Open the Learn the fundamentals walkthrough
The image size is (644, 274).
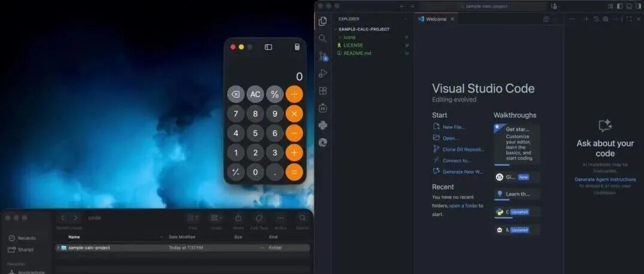[x=517, y=194]
